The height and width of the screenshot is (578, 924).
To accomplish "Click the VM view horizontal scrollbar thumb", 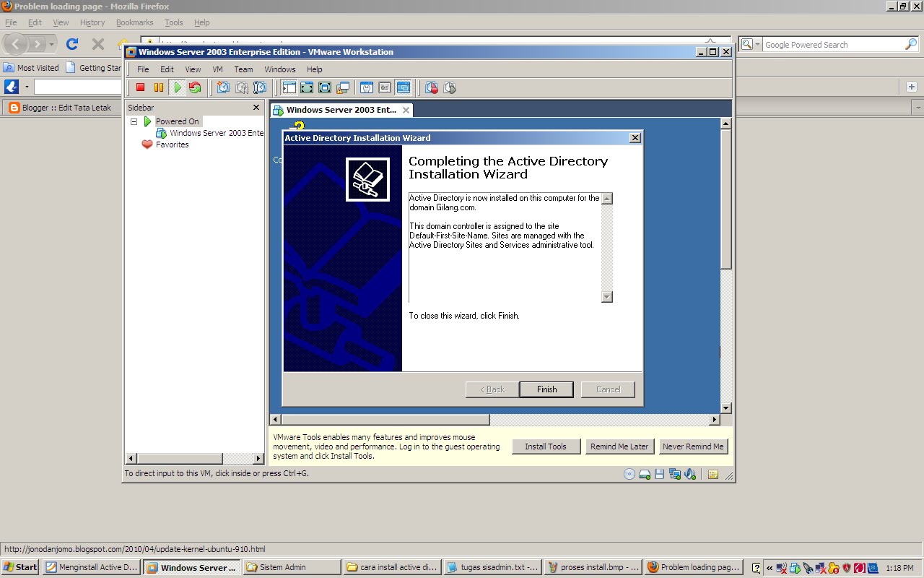I will [x=385, y=419].
